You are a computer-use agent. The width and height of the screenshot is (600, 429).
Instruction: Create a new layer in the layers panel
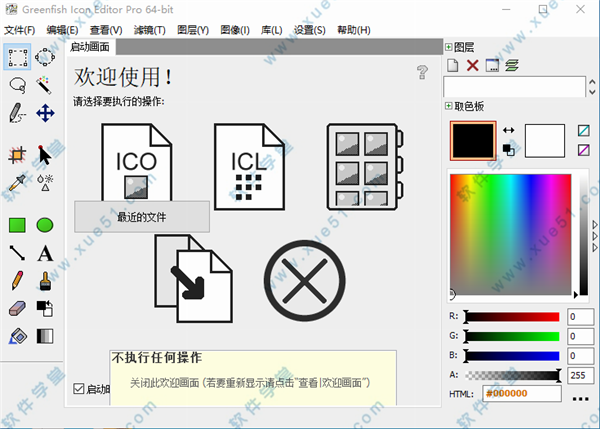[x=453, y=65]
